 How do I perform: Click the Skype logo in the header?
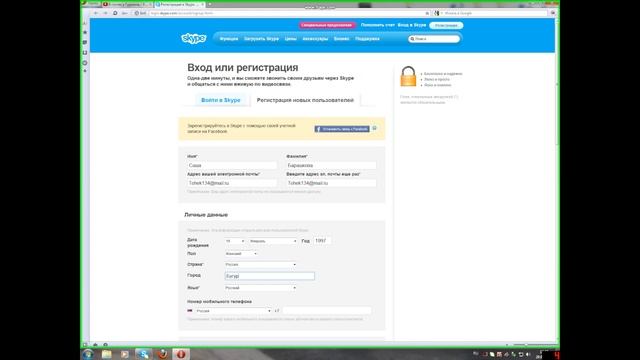[194, 38]
